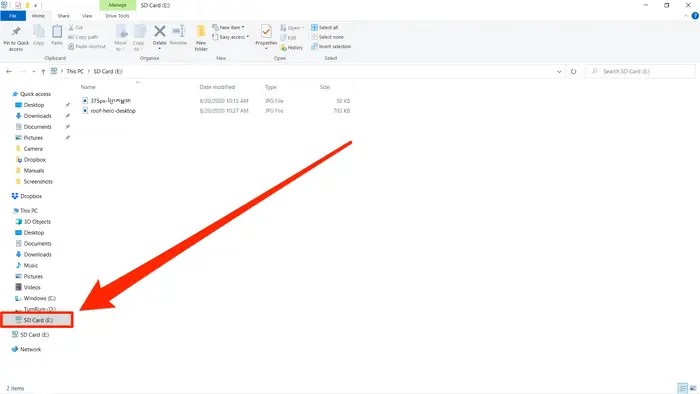The height and width of the screenshot is (394, 700).
Task: Open Screenshots folder in sidebar
Action: [x=38, y=182]
